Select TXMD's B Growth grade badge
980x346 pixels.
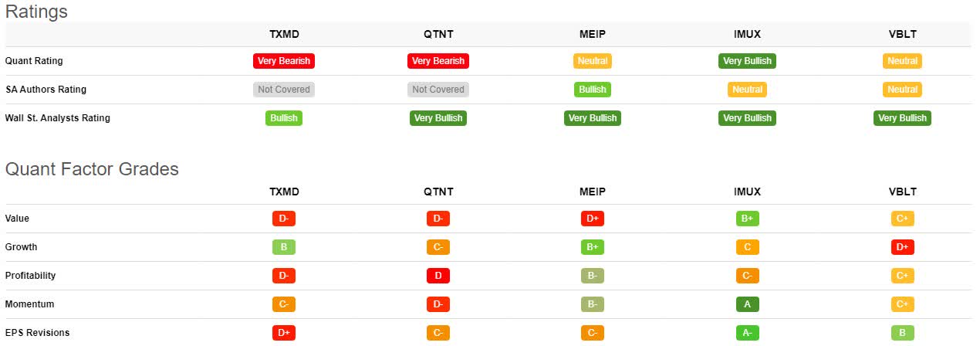point(284,247)
